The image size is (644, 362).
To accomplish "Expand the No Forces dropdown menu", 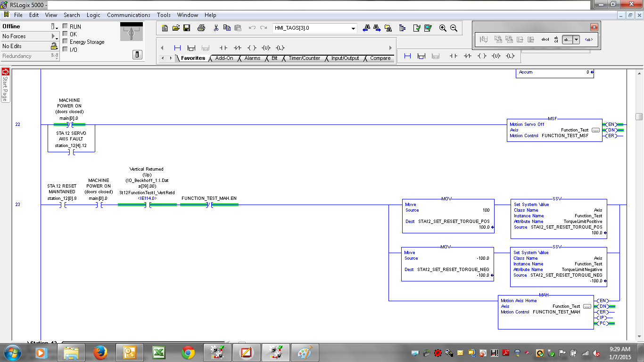I will pos(54,36).
